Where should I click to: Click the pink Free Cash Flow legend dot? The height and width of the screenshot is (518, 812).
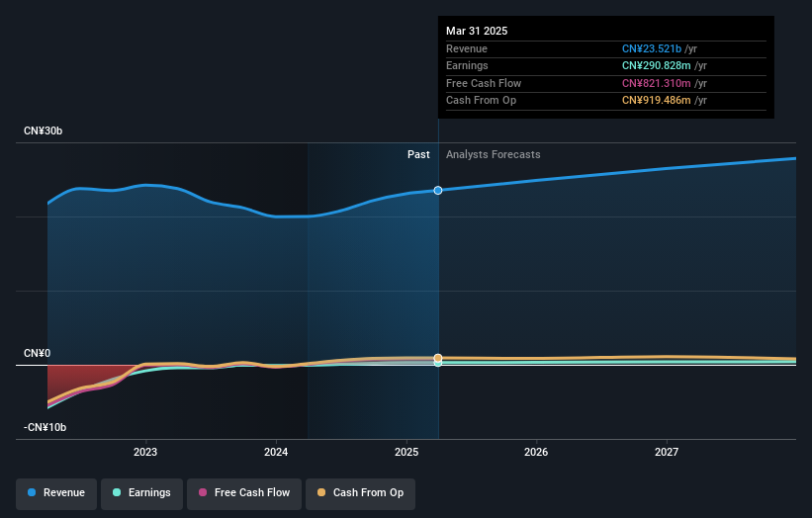203,492
